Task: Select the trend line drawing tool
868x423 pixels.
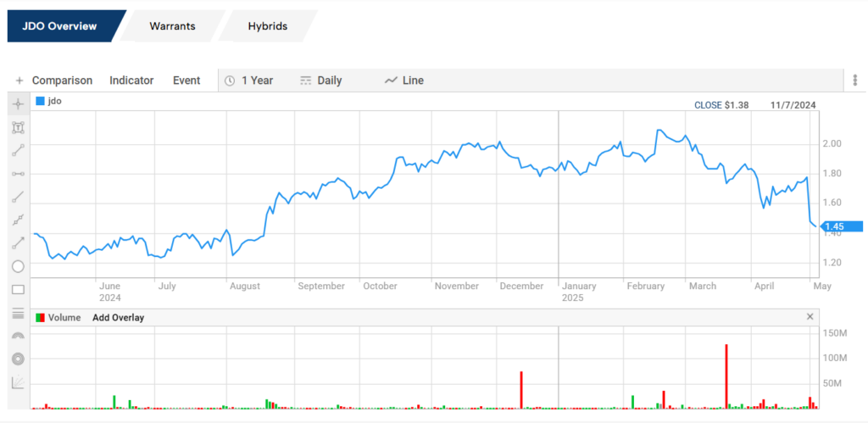Action: 18,150
